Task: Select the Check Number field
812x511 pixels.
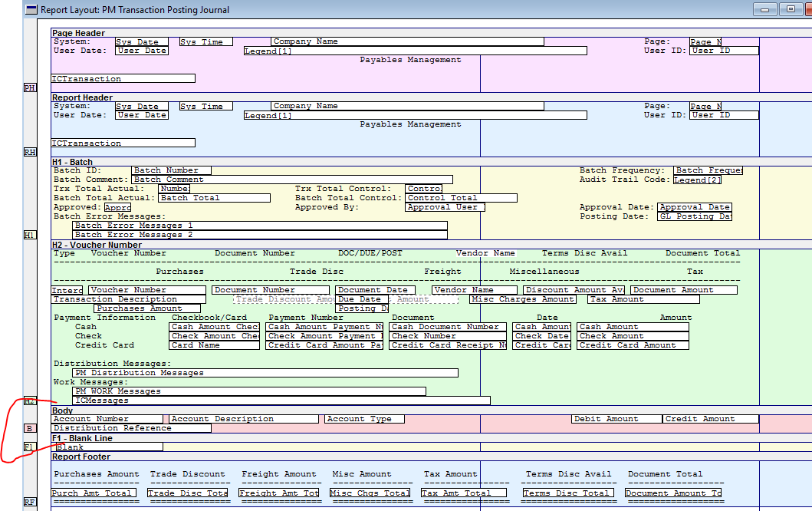Action: 448,336
